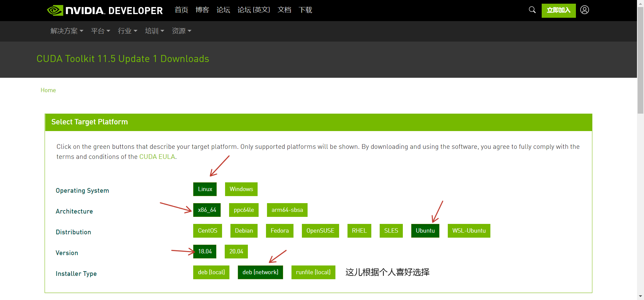The width and height of the screenshot is (644, 300).
Task: Expand the 平台 dropdown menu
Action: point(101,31)
